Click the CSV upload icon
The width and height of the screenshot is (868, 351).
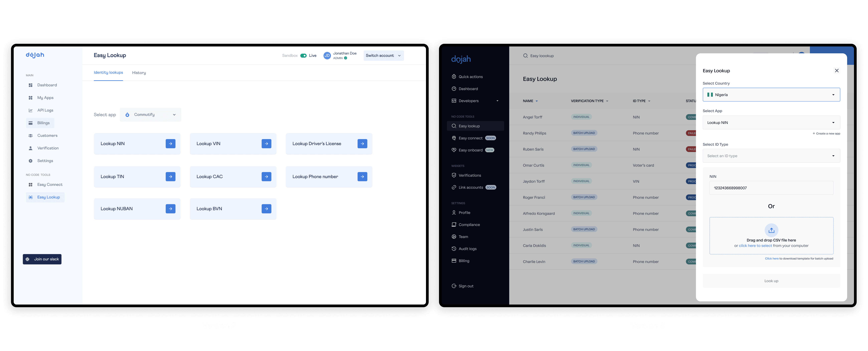[771, 230]
